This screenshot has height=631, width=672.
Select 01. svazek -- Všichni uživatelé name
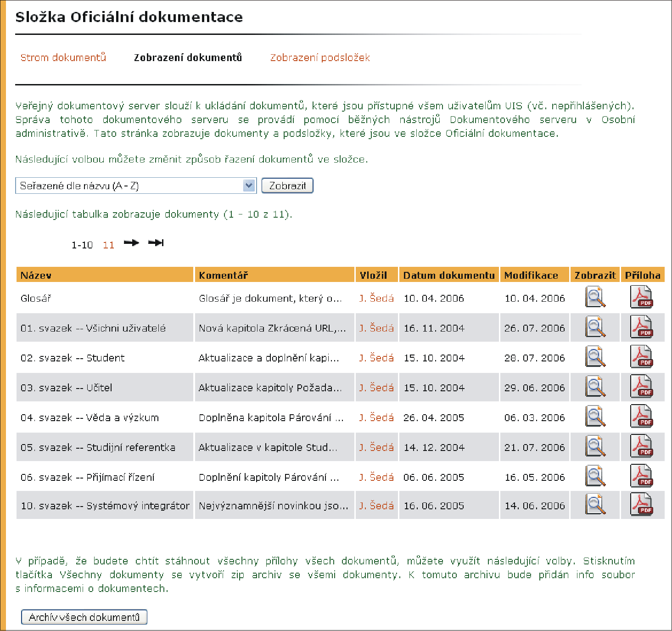click(93, 328)
